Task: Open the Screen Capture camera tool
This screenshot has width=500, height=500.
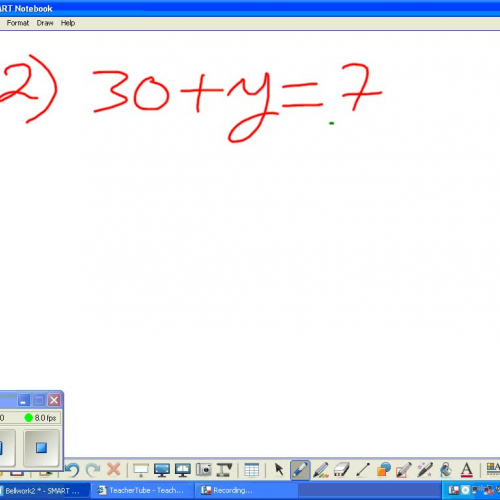Action: click(x=203, y=470)
